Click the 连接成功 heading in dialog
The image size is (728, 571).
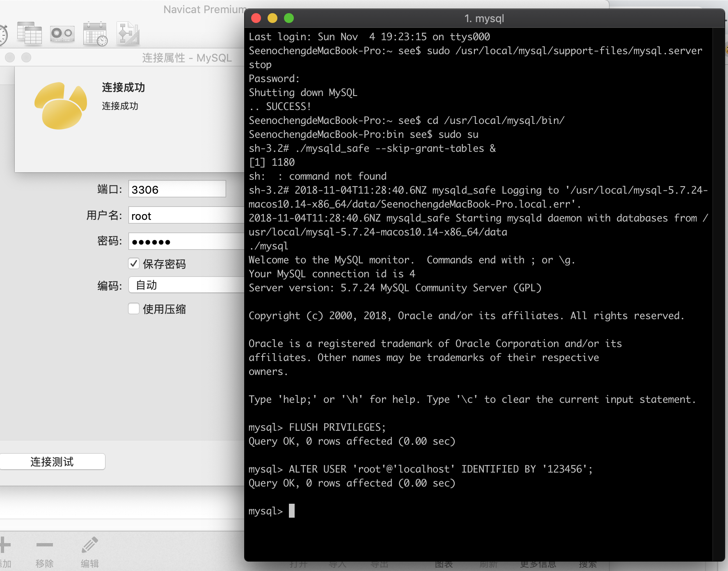point(123,87)
